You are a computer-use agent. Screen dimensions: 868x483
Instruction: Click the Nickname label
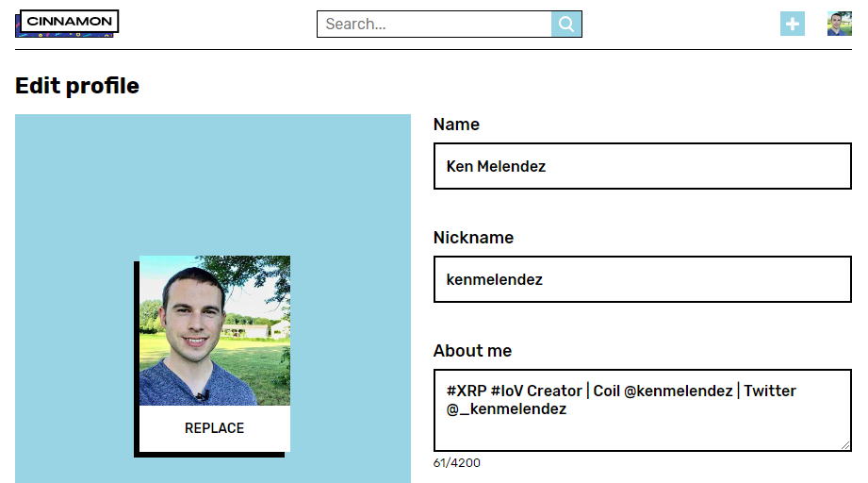[x=473, y=238]
